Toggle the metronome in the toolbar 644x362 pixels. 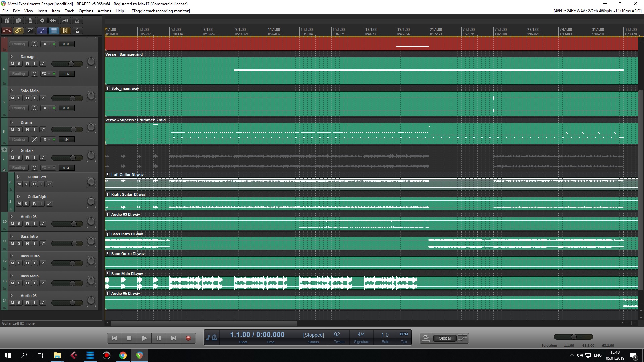tap(77, 21)
